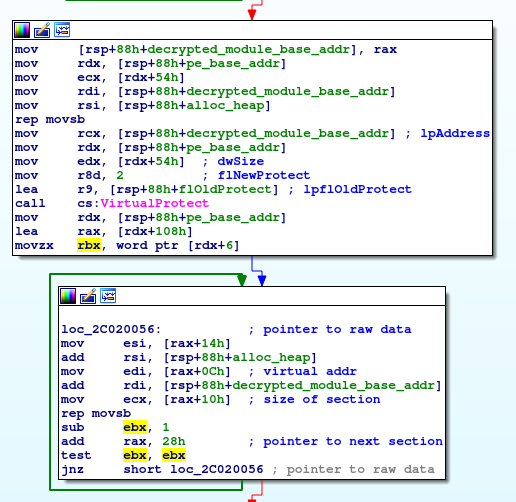
Task: Select 'rep movsb' in the upper block
Action: click(x=50, y=119)
